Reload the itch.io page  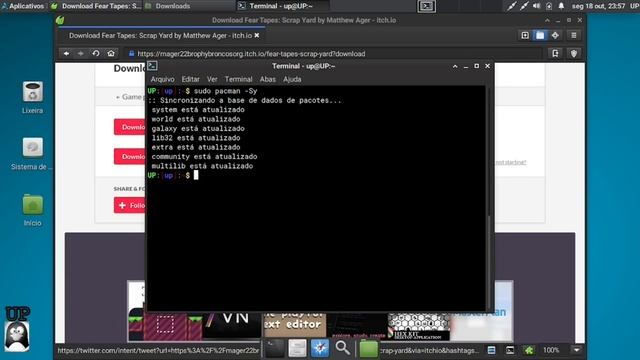(x=96, y=53)
